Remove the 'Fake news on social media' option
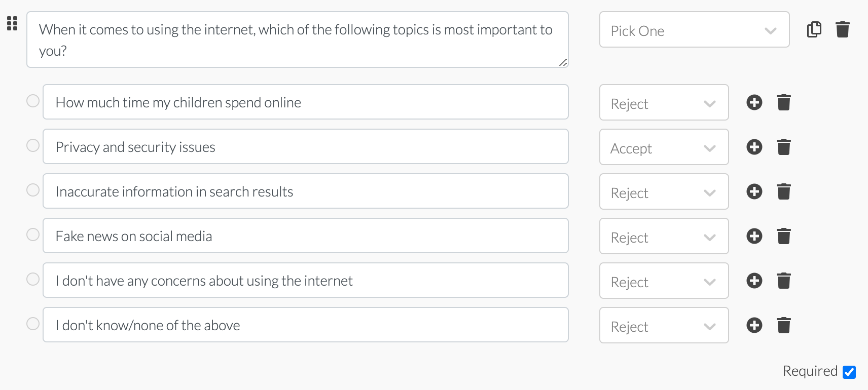 783,236
